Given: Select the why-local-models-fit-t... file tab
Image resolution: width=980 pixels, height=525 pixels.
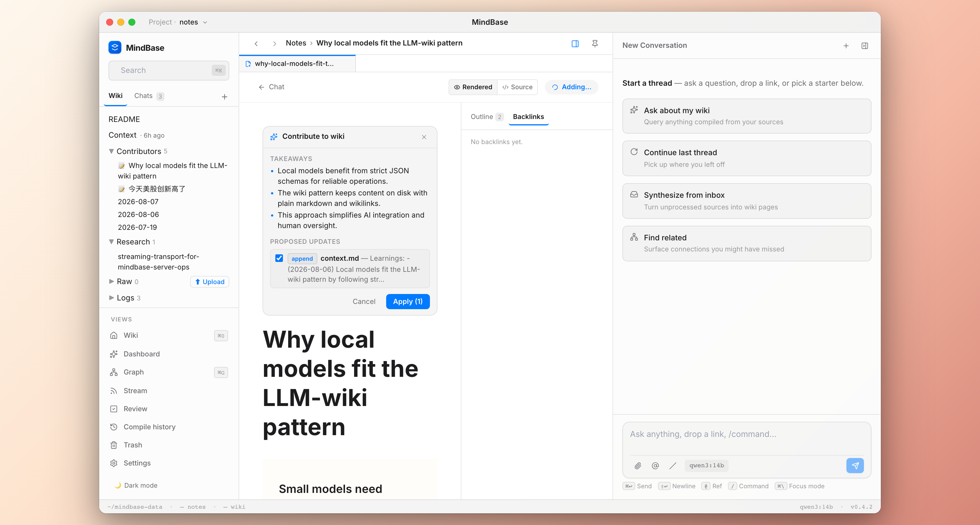Looking at the screenshot, I should click(297, 64).
